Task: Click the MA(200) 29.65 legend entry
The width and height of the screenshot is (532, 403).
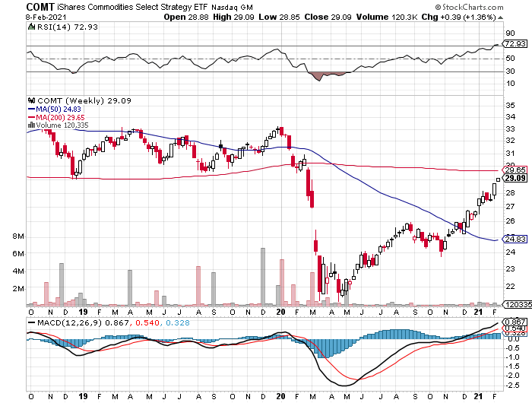Action: pos(56,117)
